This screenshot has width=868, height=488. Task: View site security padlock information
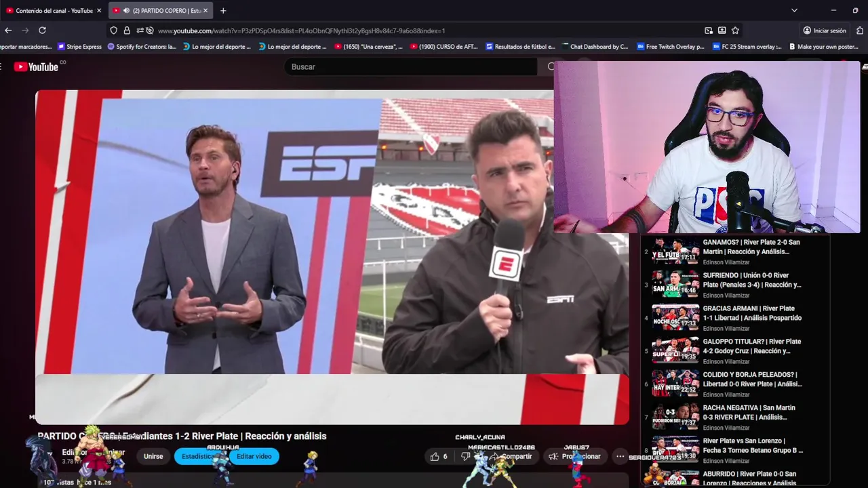127,30
